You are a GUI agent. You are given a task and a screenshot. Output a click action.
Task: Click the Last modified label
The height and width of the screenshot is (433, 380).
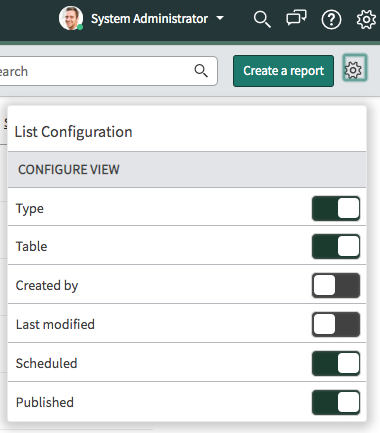point(55,324)
